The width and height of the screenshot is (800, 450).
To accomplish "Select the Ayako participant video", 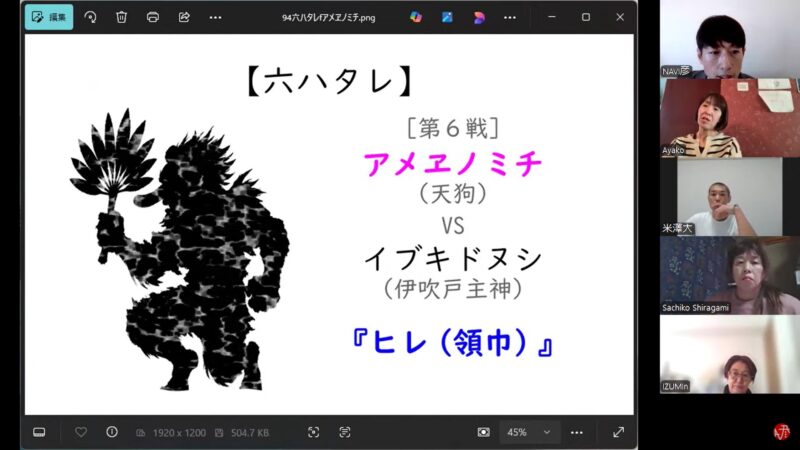I will [730, 118].
